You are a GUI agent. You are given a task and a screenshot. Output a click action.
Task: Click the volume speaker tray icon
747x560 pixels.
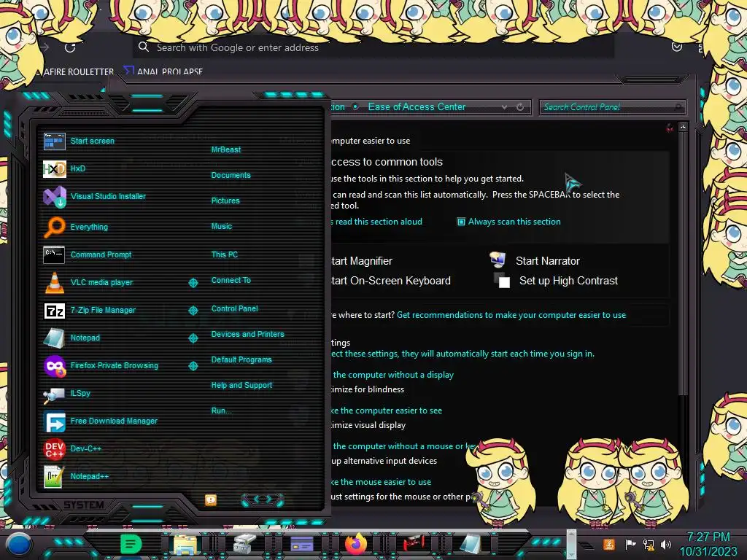pyautogui.click(x=666, y=544)
